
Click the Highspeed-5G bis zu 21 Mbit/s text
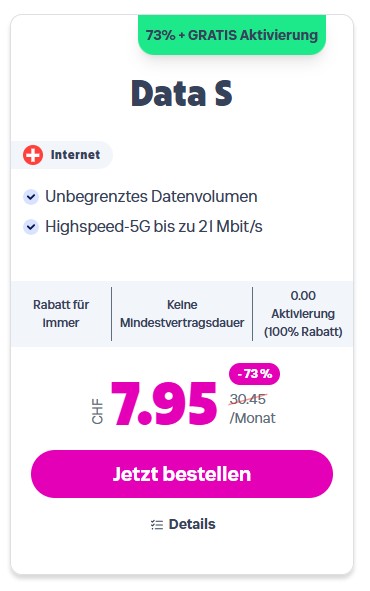154,227
